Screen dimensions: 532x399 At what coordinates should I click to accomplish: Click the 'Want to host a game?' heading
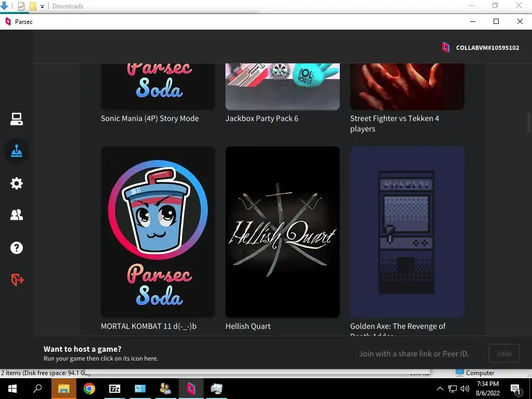(83, 349)
